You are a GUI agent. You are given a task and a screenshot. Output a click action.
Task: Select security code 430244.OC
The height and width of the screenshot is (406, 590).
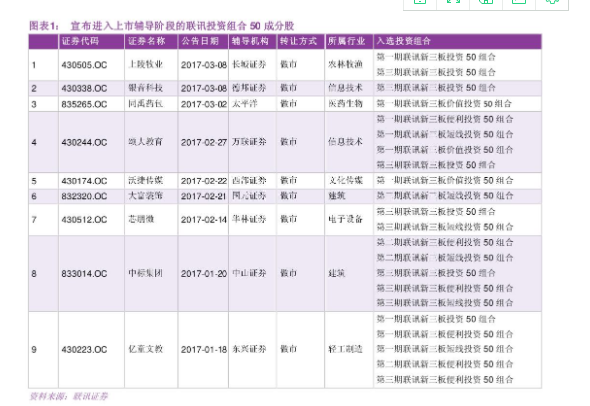click(84, 142)
